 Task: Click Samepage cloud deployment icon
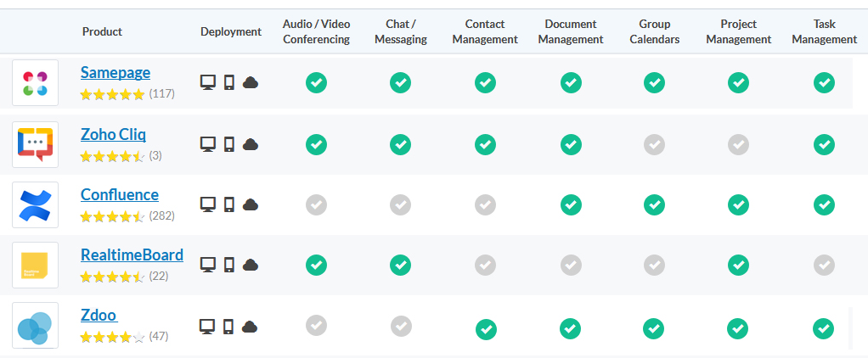tap(251, 83)
